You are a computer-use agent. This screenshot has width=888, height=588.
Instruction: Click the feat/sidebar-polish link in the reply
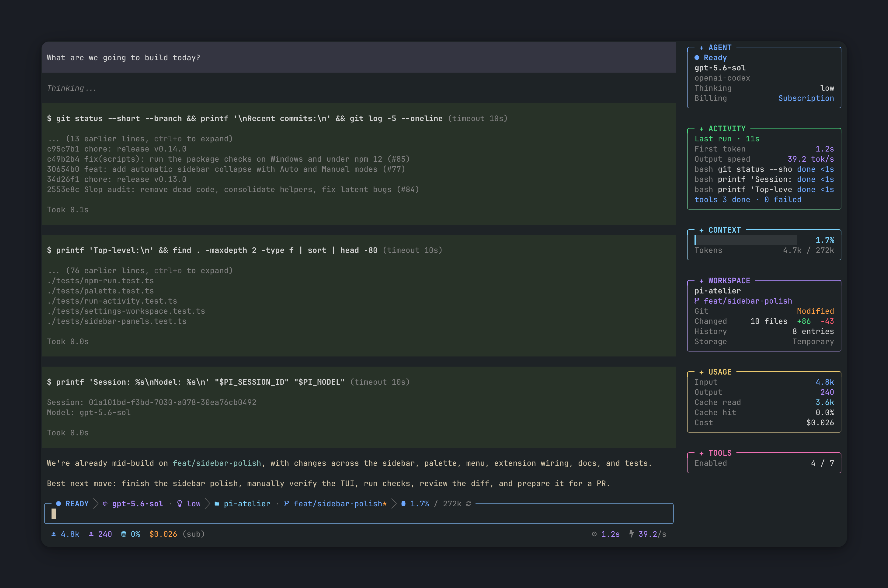[x=217, y=463]
